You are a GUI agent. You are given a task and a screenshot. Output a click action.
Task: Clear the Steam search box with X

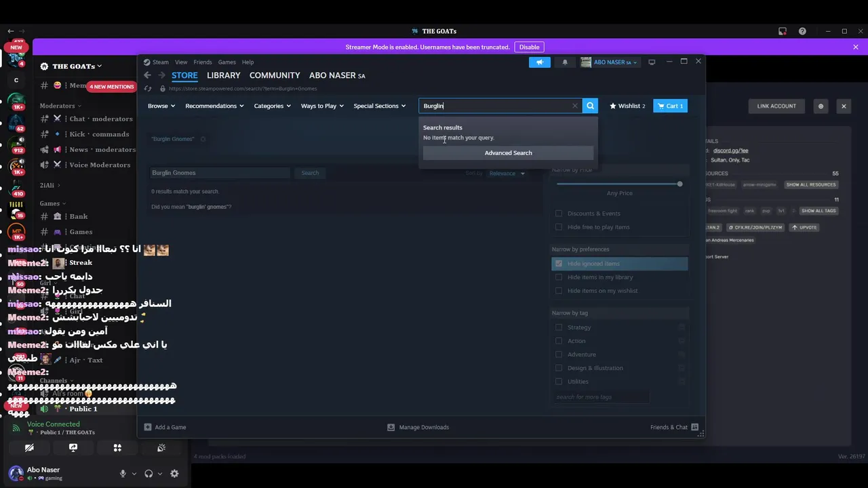tap(575, 106)
